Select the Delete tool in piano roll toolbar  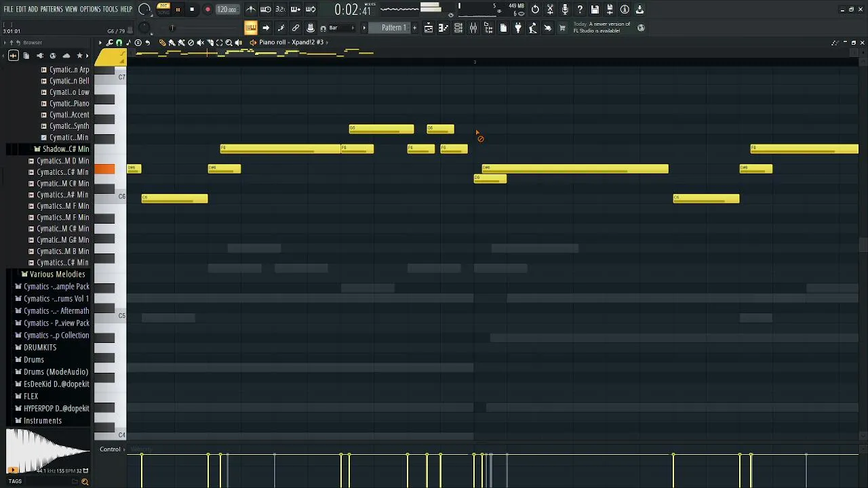[x=191, y=42]
